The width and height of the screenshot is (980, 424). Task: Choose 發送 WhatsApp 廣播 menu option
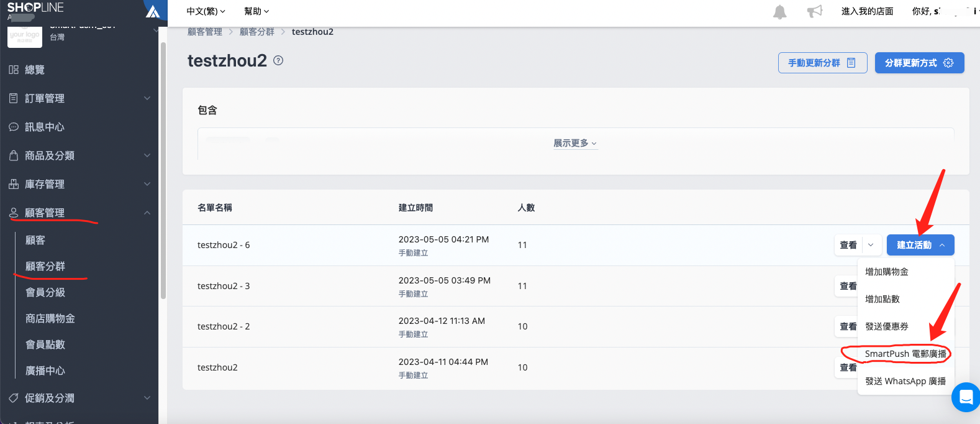coord(905,381)
